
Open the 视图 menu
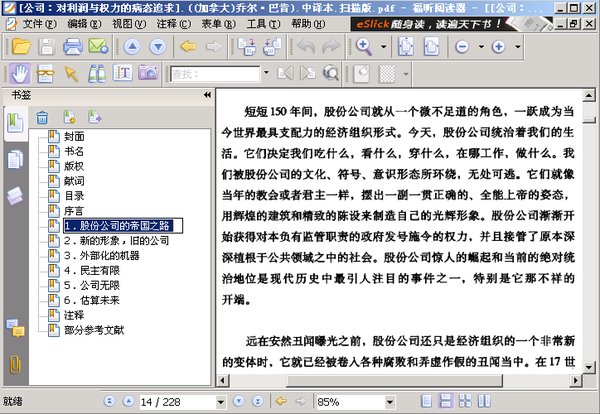[129, 24]
